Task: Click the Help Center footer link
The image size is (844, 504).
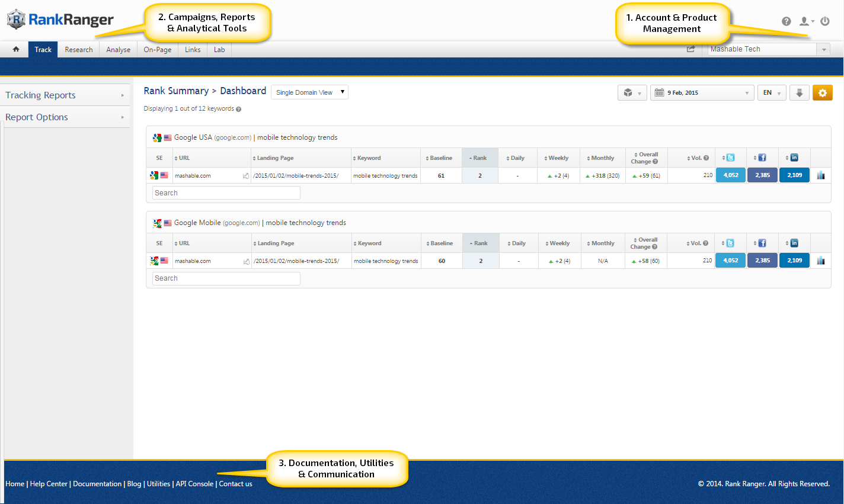Action: click(49, 484)
